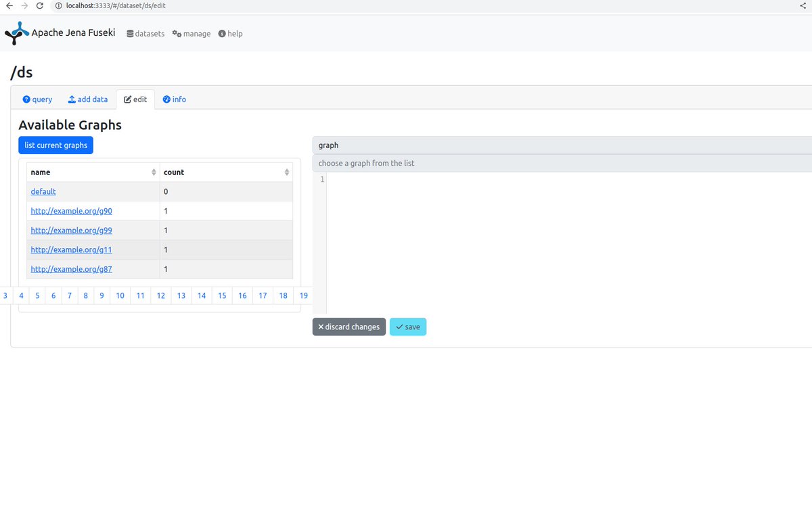The image size is (812, 505).
Task: Go to pagination page 9
Action: click(101, 295)
